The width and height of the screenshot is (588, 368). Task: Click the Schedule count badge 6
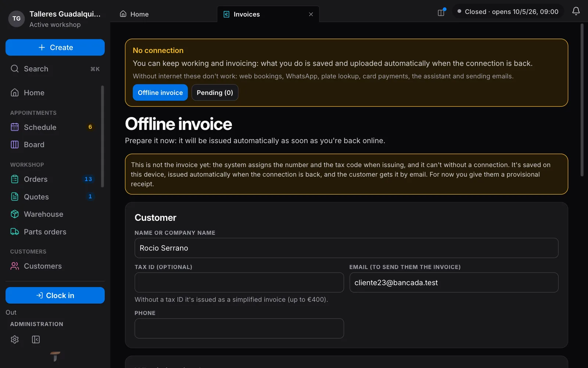click(90, 127)
